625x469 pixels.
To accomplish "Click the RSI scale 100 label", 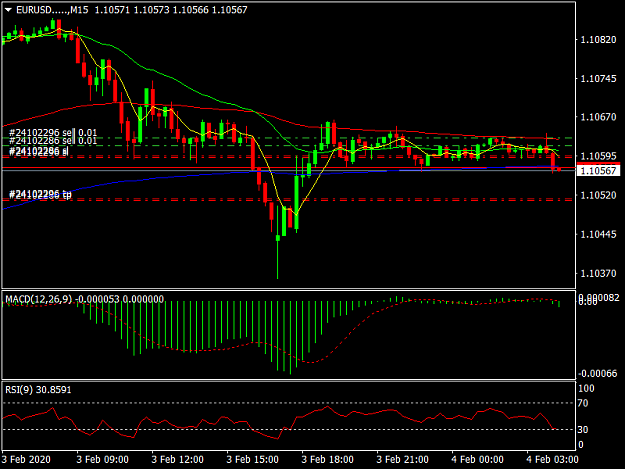I will (586, 389).
